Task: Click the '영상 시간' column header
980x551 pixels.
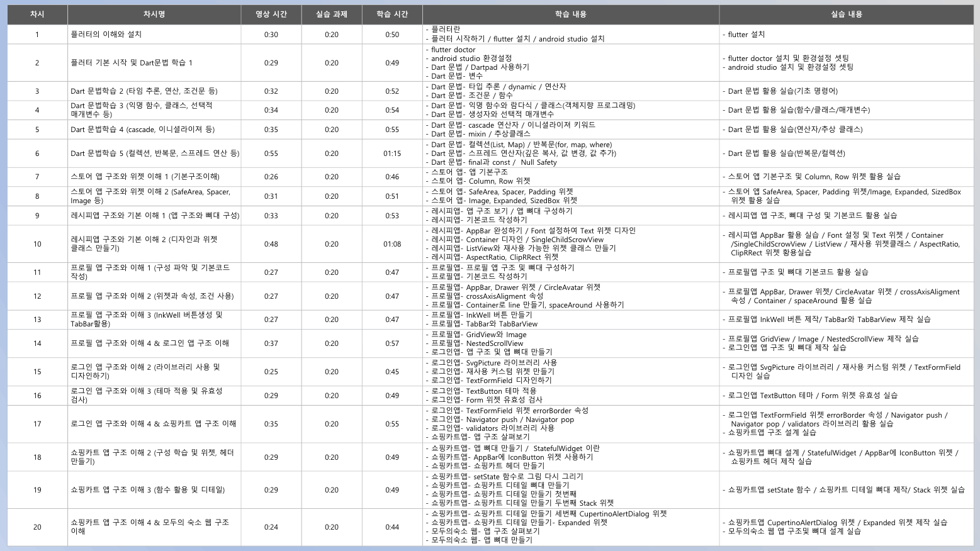Action: (x=271, y=14)
